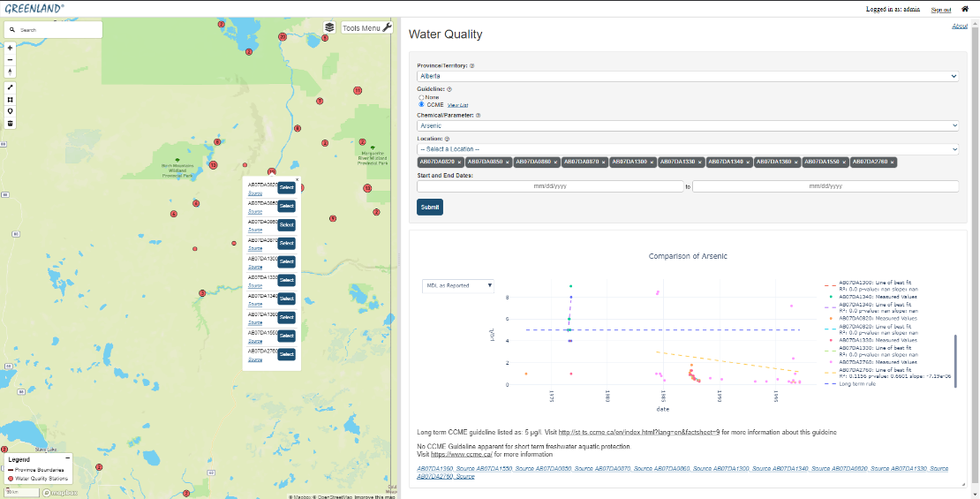Select the line draw tool
Screen dimensions: 980x499
pyautogui.click(x=11, y=87)
